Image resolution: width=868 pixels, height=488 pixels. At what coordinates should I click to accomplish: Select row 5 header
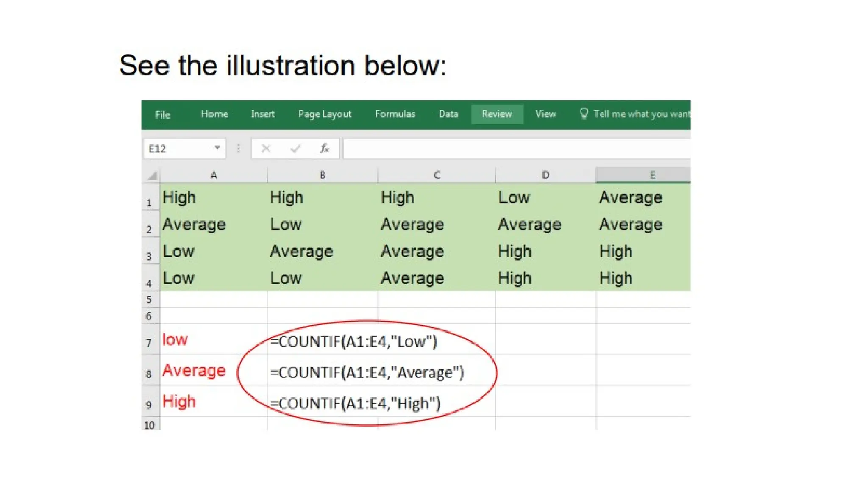point(149,300)
